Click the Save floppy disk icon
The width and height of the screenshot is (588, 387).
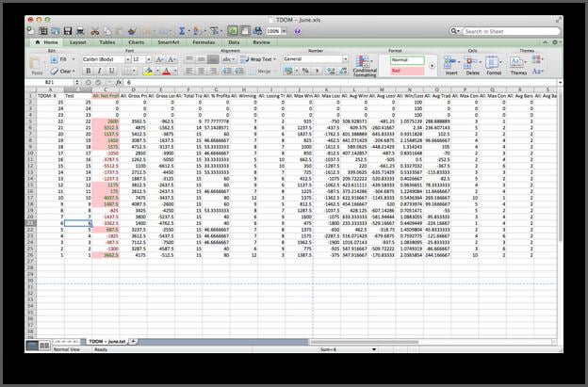click(68, 31)
